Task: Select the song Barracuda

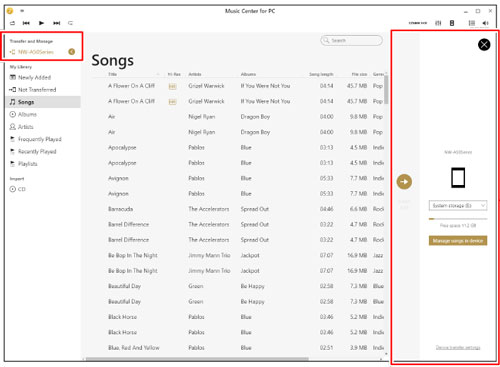Action: point(120,209)
